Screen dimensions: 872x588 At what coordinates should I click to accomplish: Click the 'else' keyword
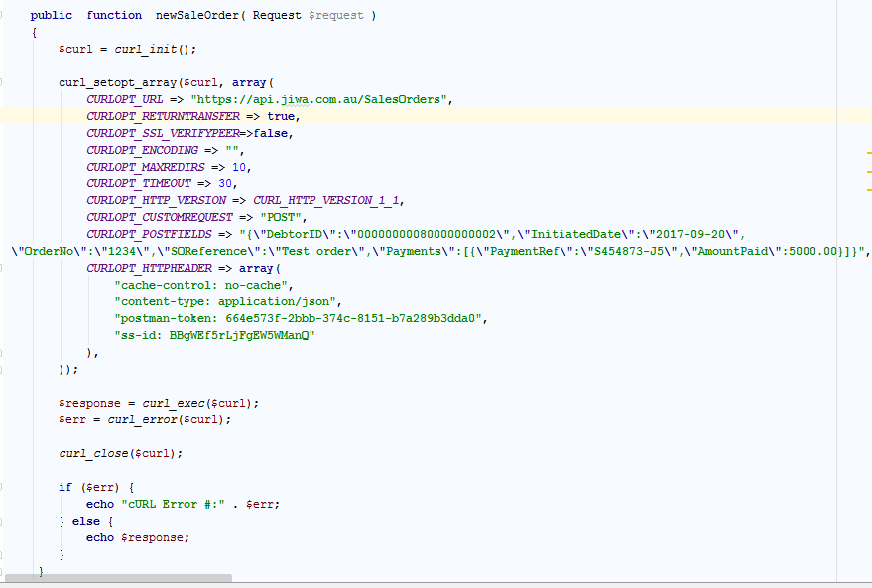[x=86, y=521]
